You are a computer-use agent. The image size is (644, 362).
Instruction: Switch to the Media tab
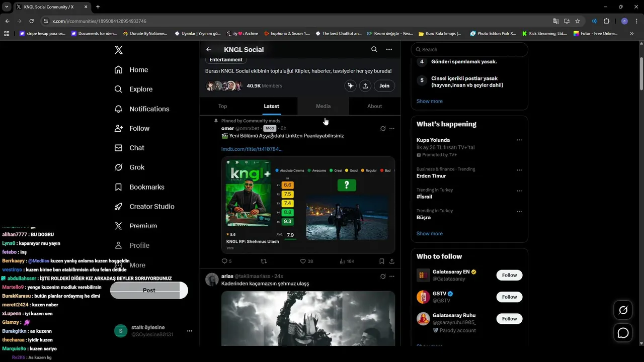click(323, 106)
